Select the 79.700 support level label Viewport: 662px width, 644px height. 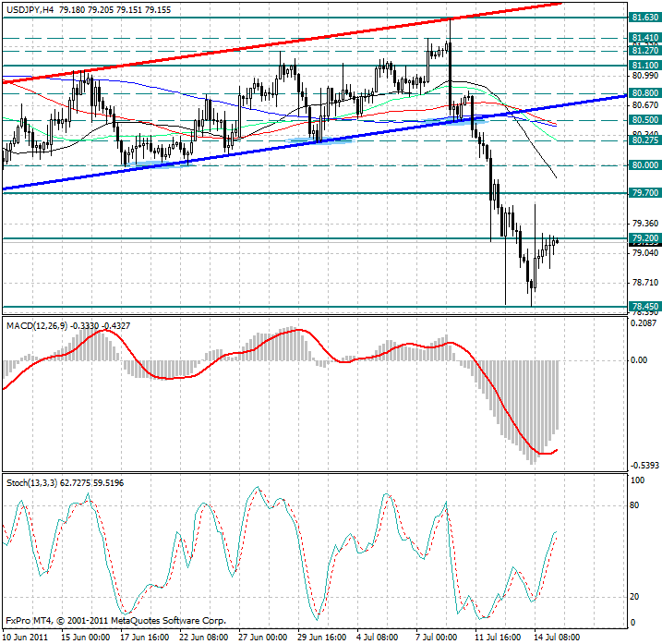point(644,193)
